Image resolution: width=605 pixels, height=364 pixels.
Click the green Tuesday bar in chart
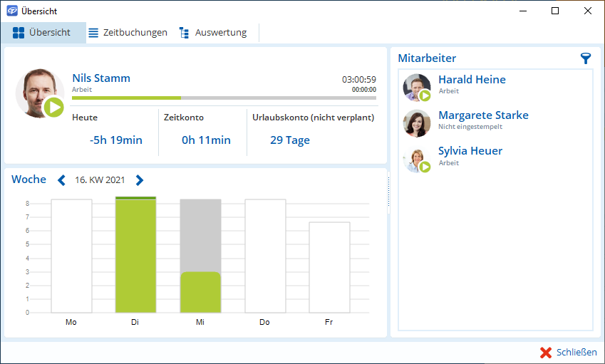point(135,255)
